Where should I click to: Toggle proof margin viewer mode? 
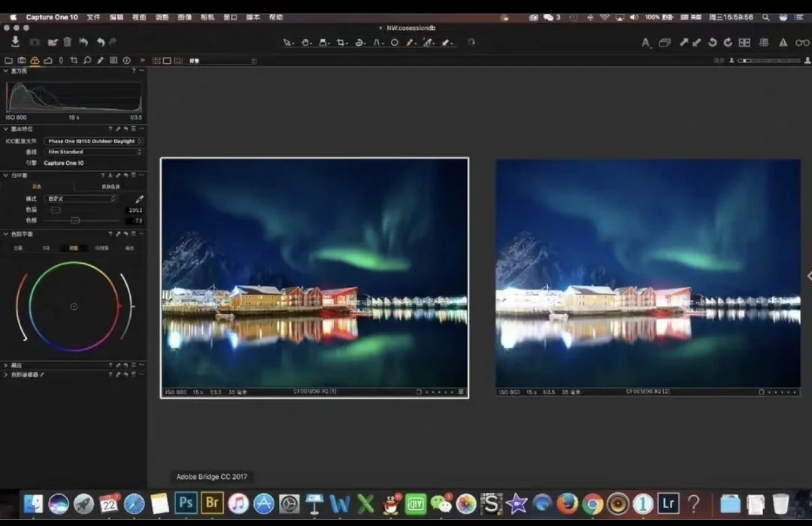177,61
